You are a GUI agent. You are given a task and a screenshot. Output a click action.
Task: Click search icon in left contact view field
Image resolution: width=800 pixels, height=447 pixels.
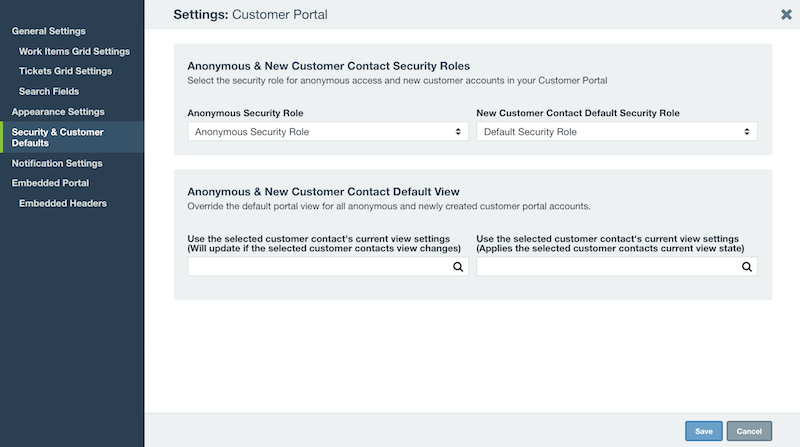pos(458,267)
